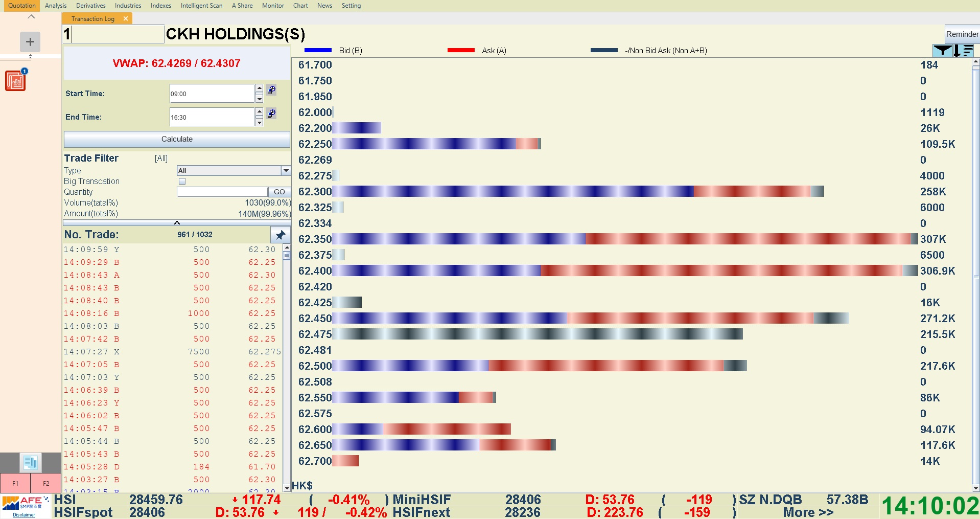The image size is (980, 519).
Task: Click the Start Time field showing 09:00
Action: [x=212, y=94]
